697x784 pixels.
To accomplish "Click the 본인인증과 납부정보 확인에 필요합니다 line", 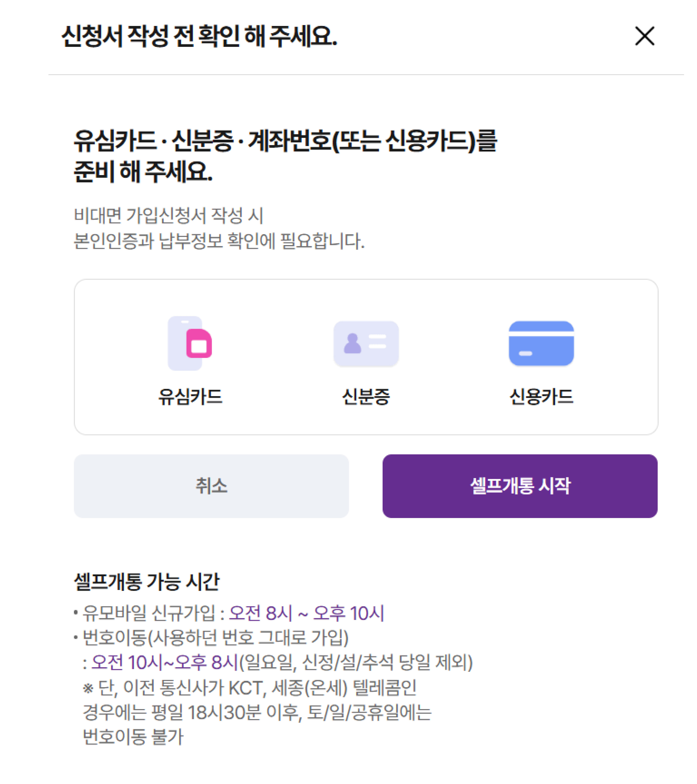I will point(219,241).
